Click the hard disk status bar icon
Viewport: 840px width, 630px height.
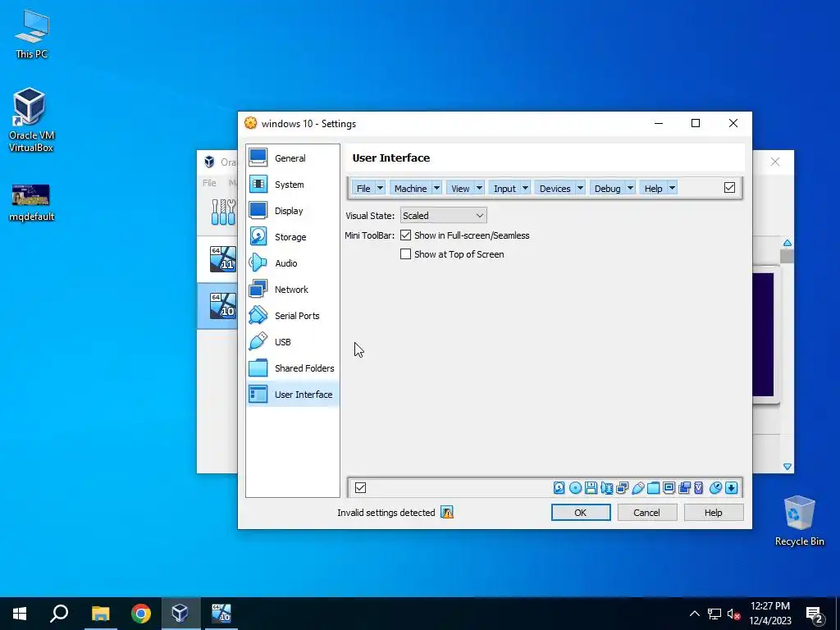point(559,487)
